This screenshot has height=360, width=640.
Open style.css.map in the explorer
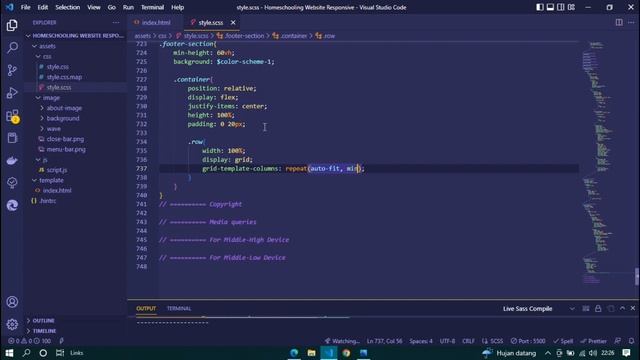coord(64,77)
